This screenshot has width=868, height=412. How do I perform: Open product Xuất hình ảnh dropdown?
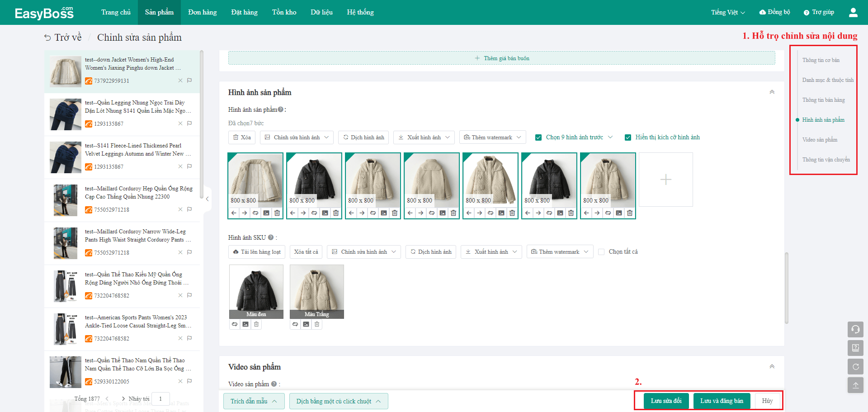424,137
